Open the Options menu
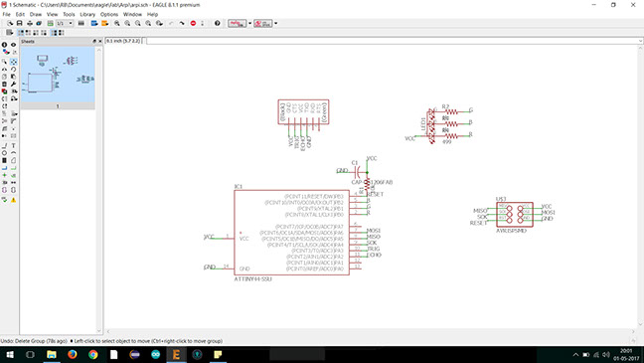The image size is (644, 363). 109,14
